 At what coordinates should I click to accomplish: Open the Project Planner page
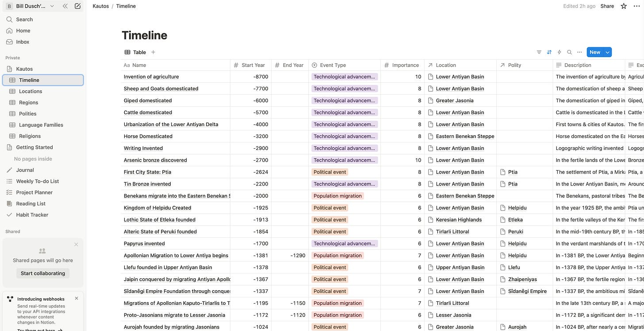[x=43, y=192]
